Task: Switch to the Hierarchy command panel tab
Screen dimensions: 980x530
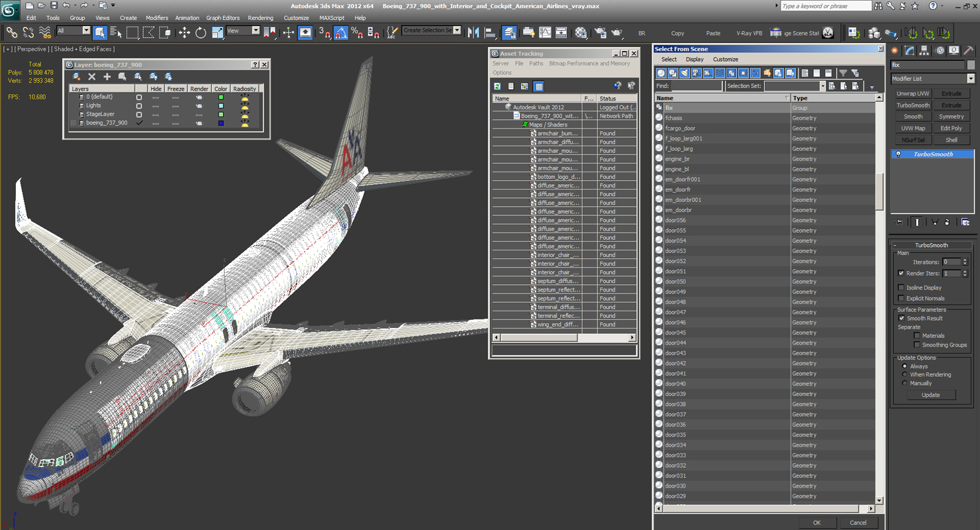Action: click(924, 50)
